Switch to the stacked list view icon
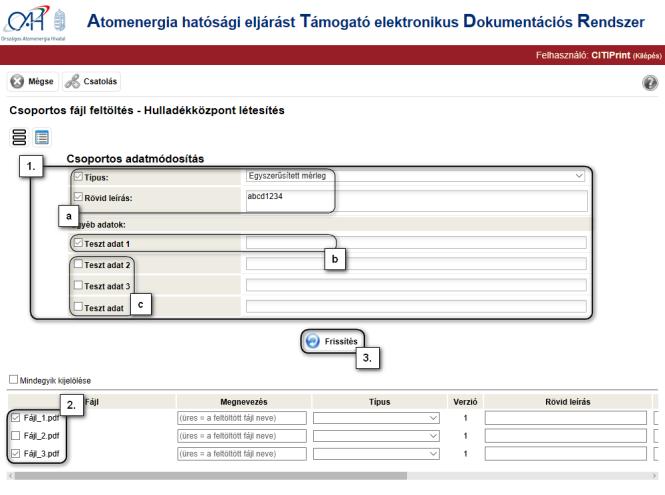This screenshot has width=665, height=495. tap(19, 137)
